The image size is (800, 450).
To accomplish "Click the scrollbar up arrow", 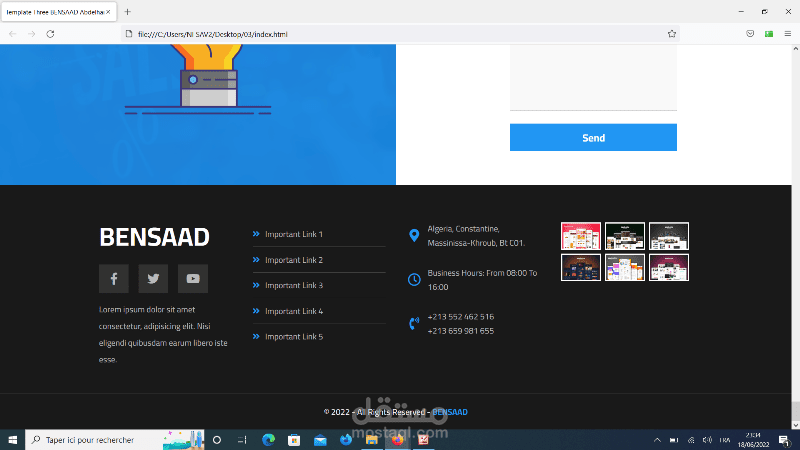I will 795,48.
